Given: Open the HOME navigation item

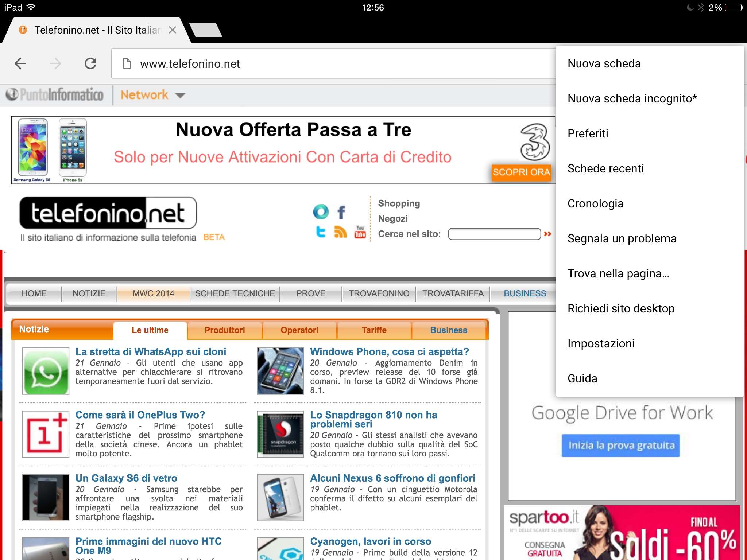Looking at the screenshot, I should [x=34, y=293].
